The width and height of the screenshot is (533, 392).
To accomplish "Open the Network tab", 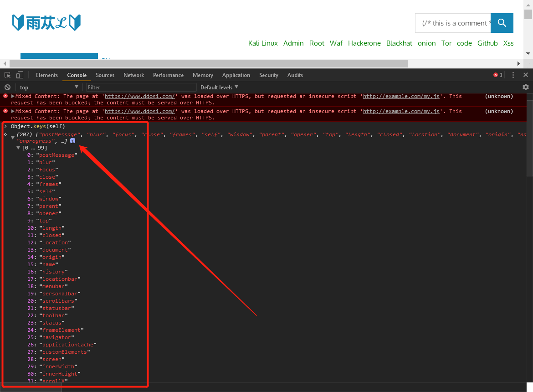I will pyautogui.click(x=133, y=75).
